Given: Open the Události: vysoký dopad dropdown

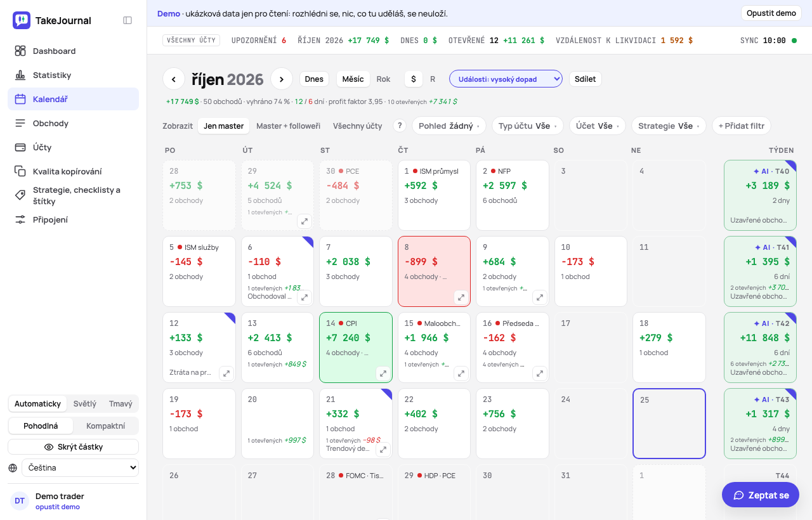Looking at the screenshot, I should pyautogui.click(x=506, y=79).
